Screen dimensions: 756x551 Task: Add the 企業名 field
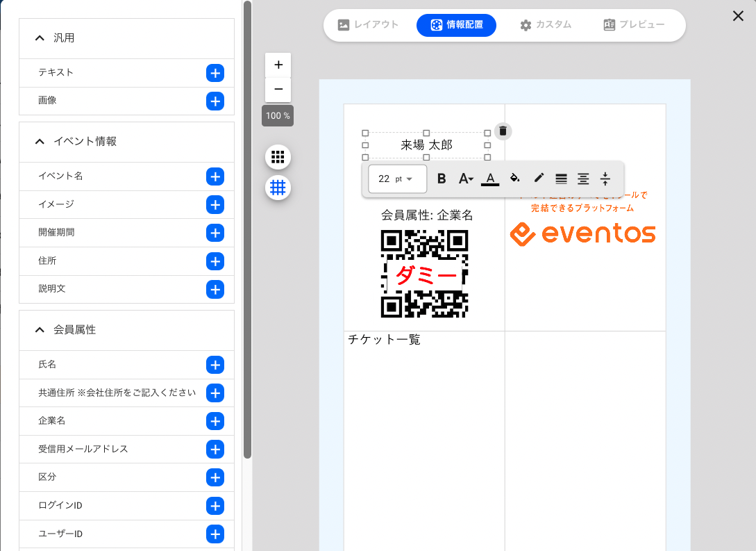pos(215,421)
